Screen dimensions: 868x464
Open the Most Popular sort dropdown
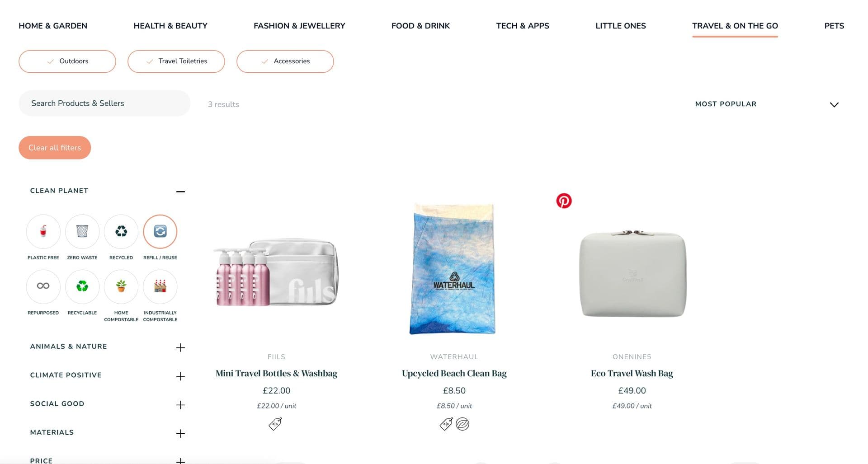click(x=766, y=104)
